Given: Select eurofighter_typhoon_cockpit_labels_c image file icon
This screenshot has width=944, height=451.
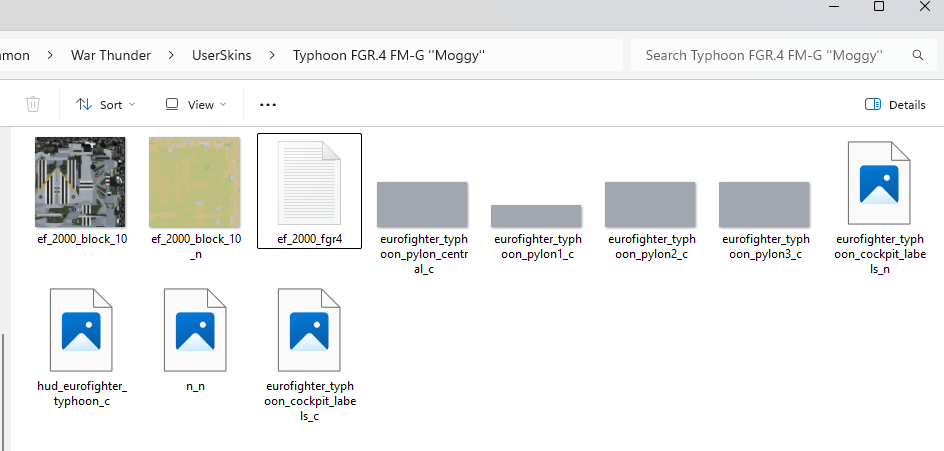Looking at the screenshot, I should pyautogui.click(x=309, y=329).
